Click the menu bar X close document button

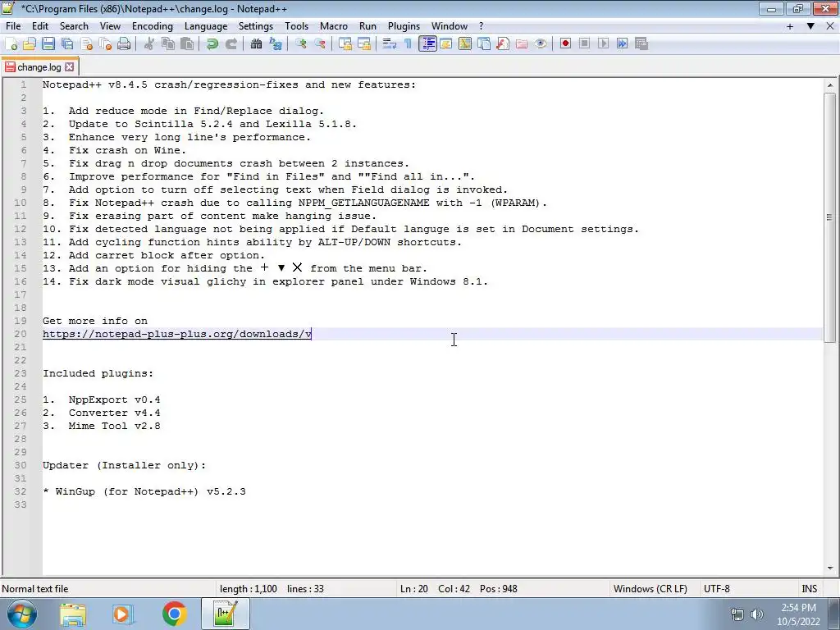pos(830,26)
